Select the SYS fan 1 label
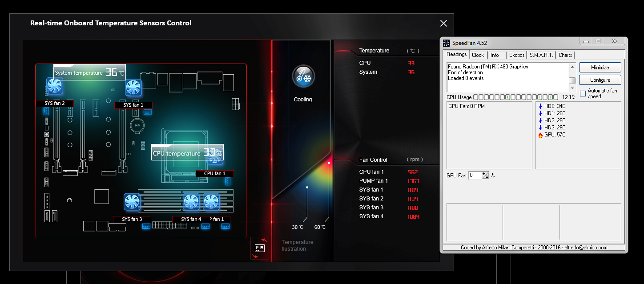The width and height of the screenshot is (644, 284). 133,105
